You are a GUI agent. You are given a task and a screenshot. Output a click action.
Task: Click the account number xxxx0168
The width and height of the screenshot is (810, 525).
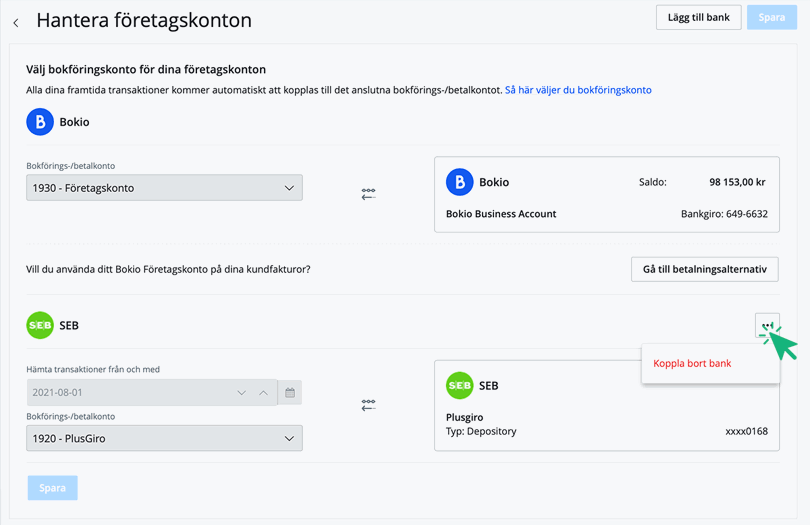[x=746, y=431]
